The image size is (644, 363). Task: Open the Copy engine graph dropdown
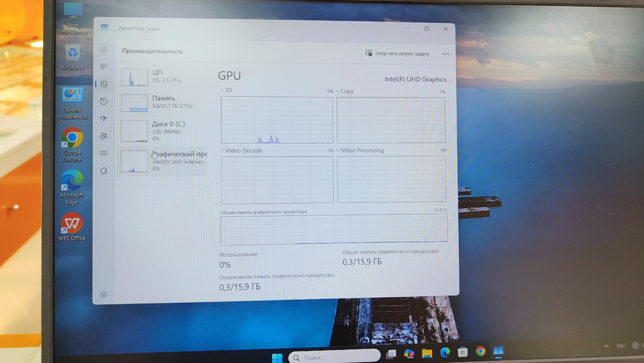pos(345,92)
